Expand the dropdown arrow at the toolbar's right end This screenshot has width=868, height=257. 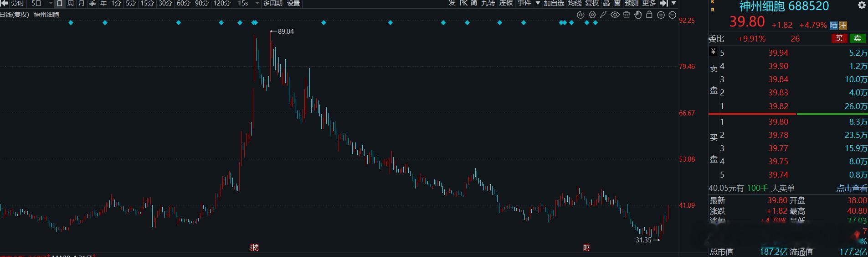tap(674, 3)
